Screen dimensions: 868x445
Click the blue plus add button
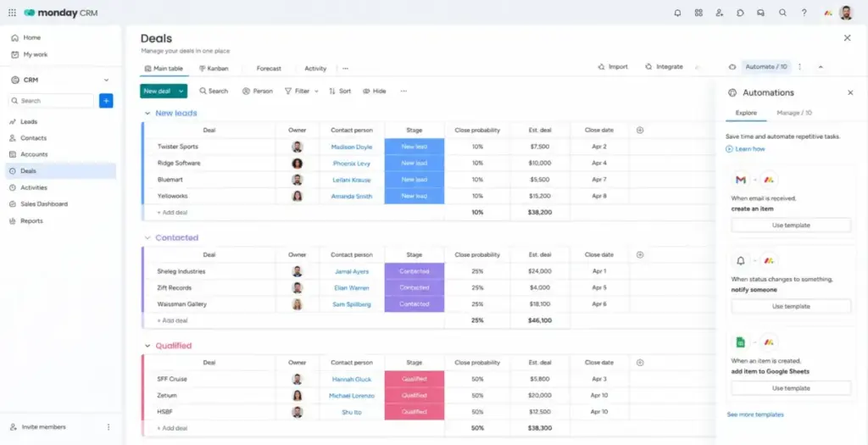(x=106, y=101)
